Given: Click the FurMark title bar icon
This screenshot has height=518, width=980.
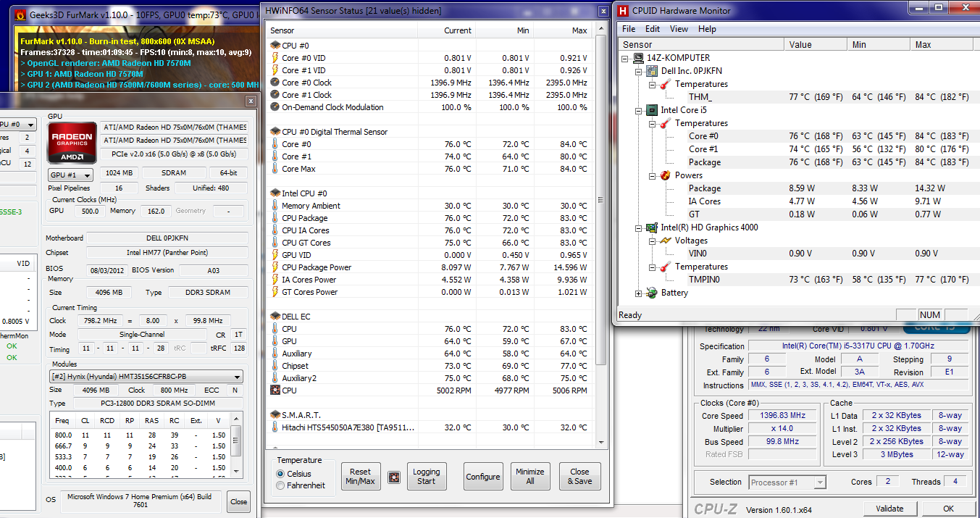Looking at the screenshot, I should tap(20, 14).
